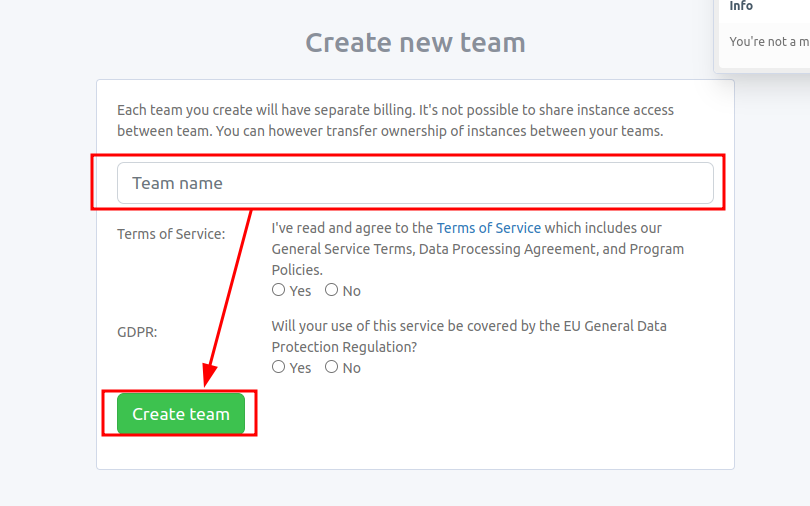Click the "Terms of Service:" field label
Image resolution: width=810 pixels, height=506 pixels.
[x=171, y=234]
